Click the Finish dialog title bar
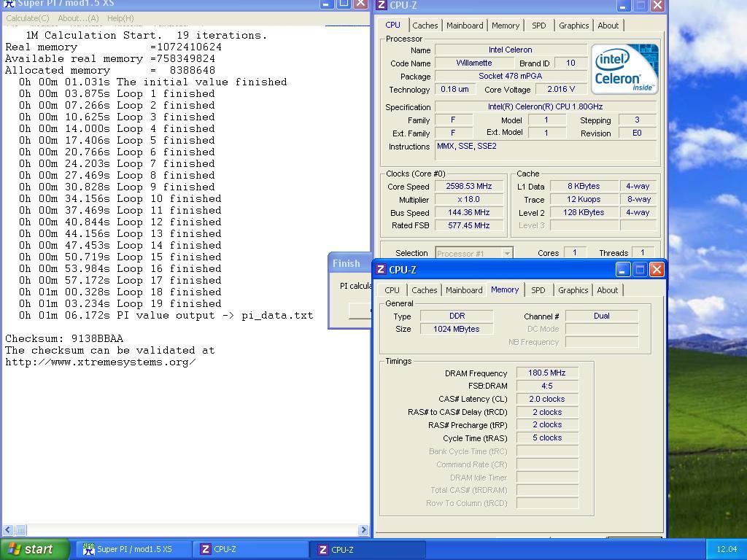Viewport: 747px width, 560px height. [349, 263]
